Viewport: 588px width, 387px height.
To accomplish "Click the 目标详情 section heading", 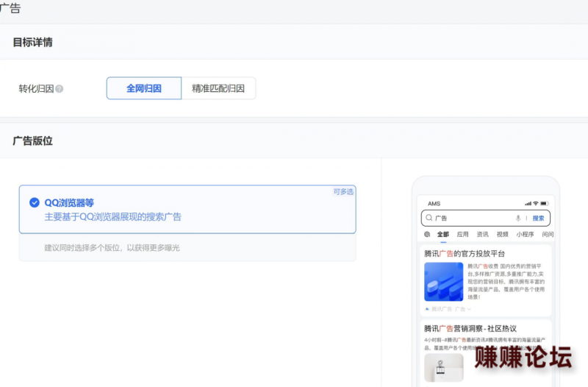I will tap(32, 43).
